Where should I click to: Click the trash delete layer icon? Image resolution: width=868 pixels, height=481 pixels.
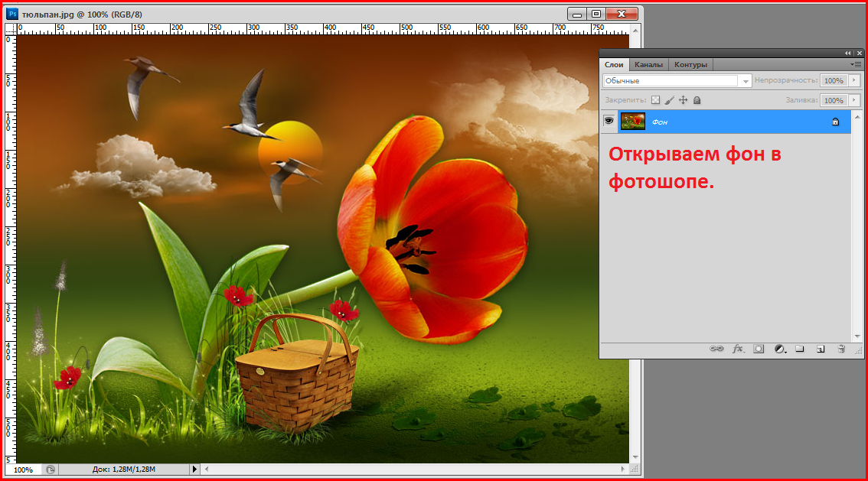click(841, 349)
